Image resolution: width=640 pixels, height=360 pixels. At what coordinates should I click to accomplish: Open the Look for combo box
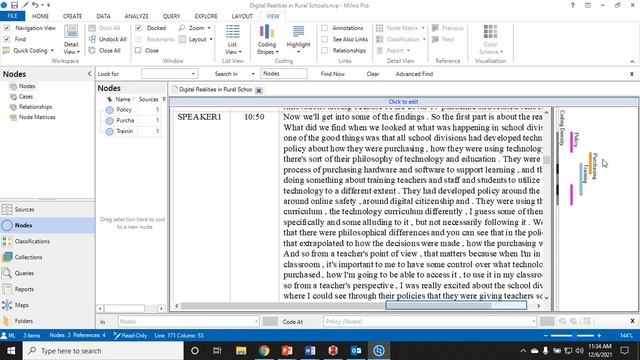[170, 74]
